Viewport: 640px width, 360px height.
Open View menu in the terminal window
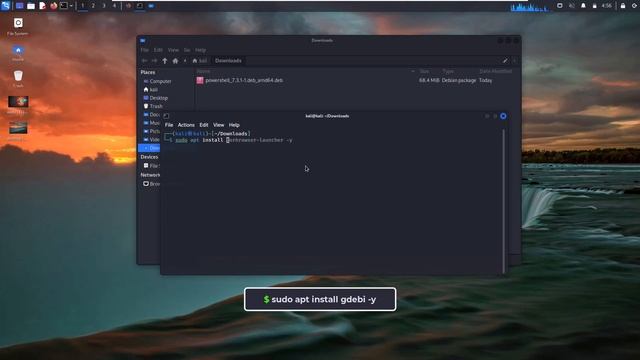tap(218, 125)
